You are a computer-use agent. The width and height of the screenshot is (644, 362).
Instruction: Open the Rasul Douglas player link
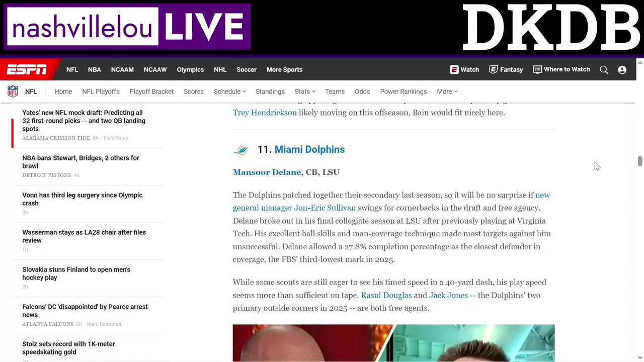click(386, 295)
